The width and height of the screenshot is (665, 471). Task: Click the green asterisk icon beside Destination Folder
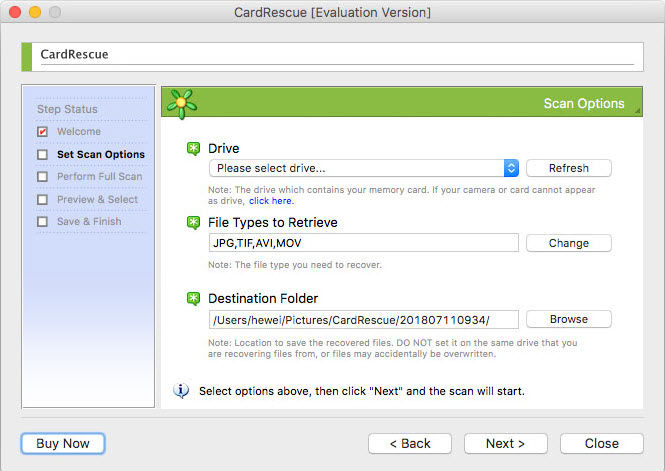pyautogui.click(x=193, y=299)
